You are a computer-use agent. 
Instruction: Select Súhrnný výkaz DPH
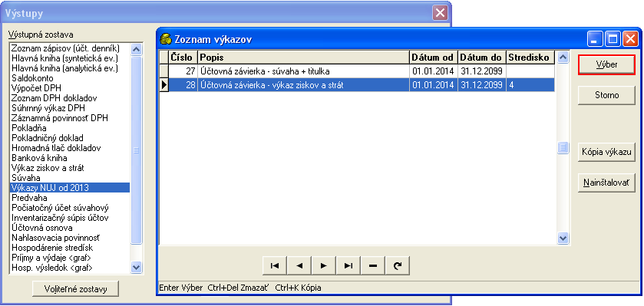70,108
